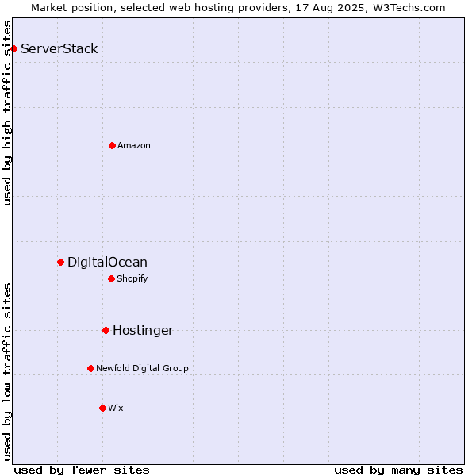Screen dimensions: 476x476
Task: Select the 'DigitalOcean' label text
Action: click(x=107, y=263)
